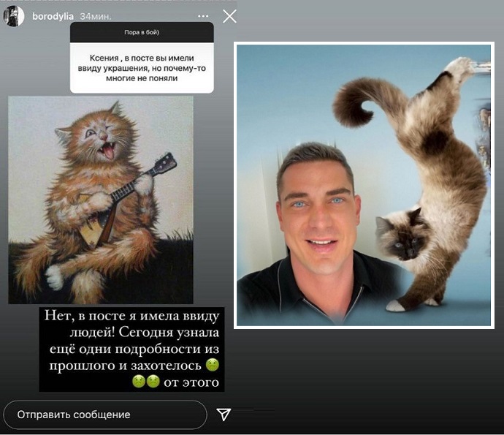This screenshot has height=435, width=504.
Task: Tap the photo of man with cat
Action: click(x=364, y=185)
